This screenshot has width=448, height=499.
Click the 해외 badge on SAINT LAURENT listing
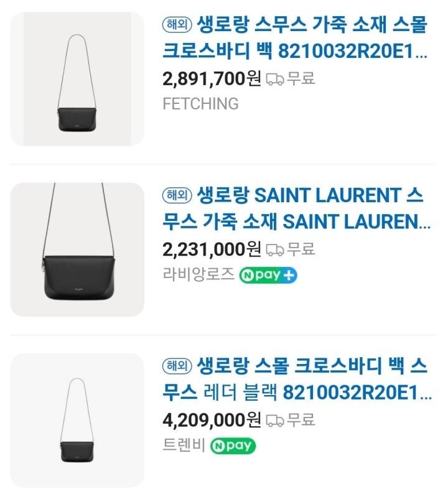click(177, 195)
